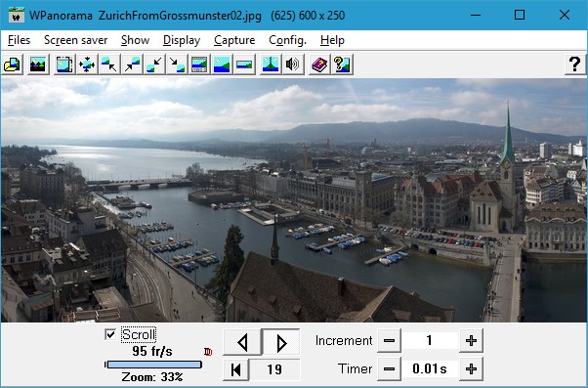Click the question mark over picture icon
Viewport: 588px width, 388px height.
click(342, 65)
